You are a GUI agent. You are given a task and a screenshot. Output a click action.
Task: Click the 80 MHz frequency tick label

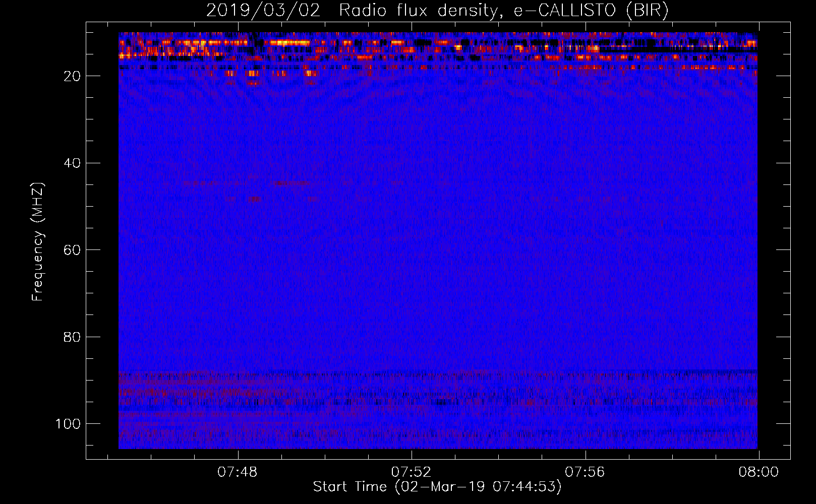coord(72,337)
